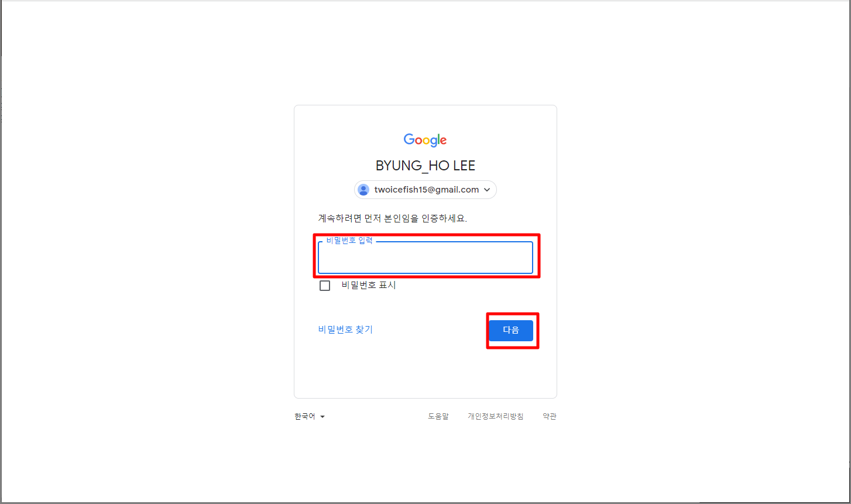Image resolution: width=851 pixels, height=504 pixels.
Task: Open the 개인정보처리방침 privacy link
Action: pos(496,417)
